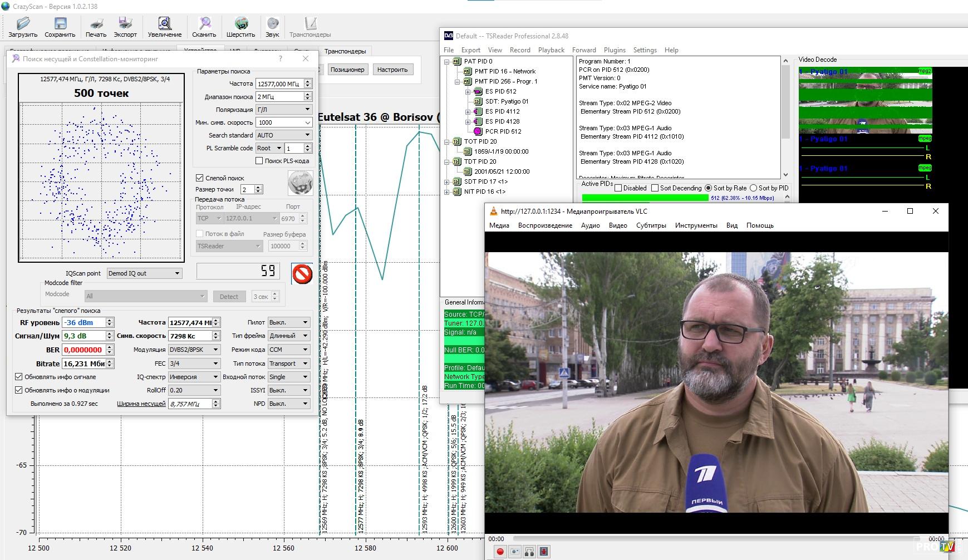Click the Настроить button
Viewport: 968px width, 560px height.
(x=392, y=70)
